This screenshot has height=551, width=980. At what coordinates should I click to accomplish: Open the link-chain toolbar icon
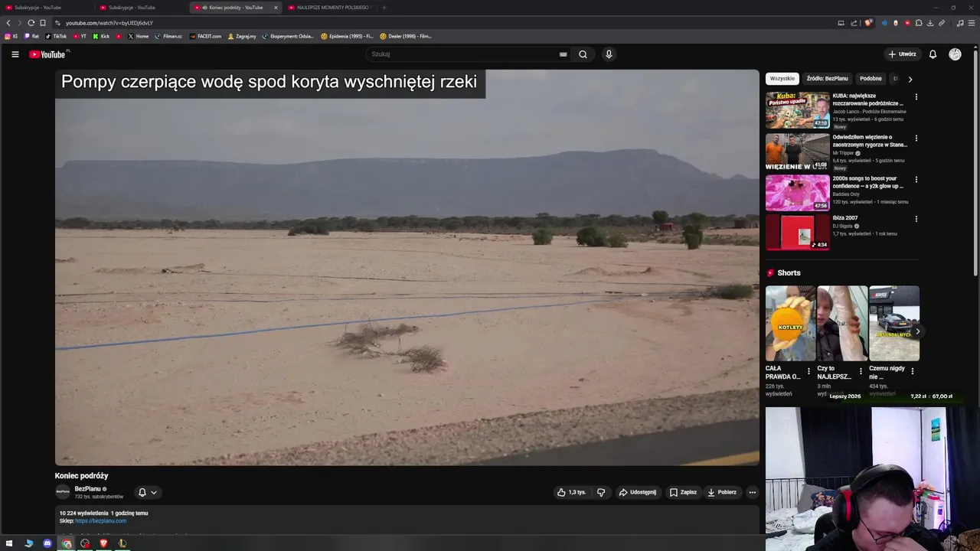coord(942,23)
